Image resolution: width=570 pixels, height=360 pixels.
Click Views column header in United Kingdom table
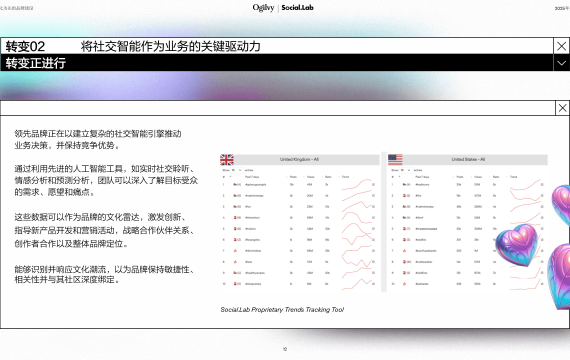tap(310, 177)
